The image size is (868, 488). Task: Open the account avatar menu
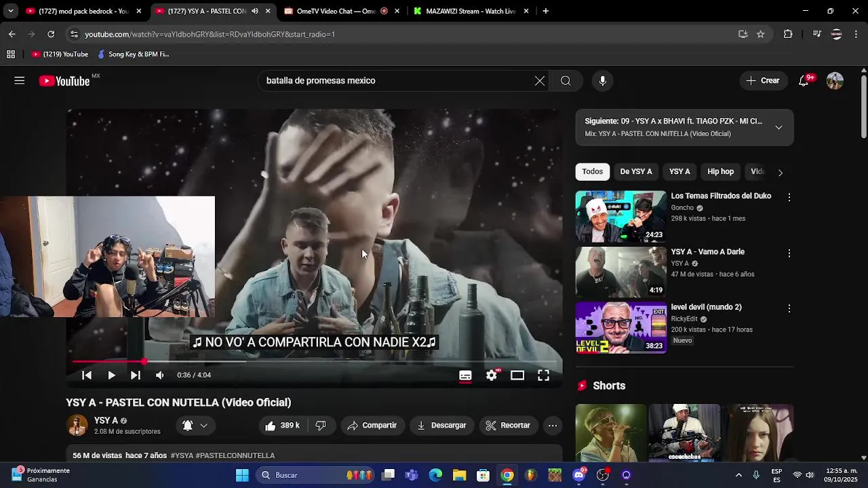(x=835, y=81)
